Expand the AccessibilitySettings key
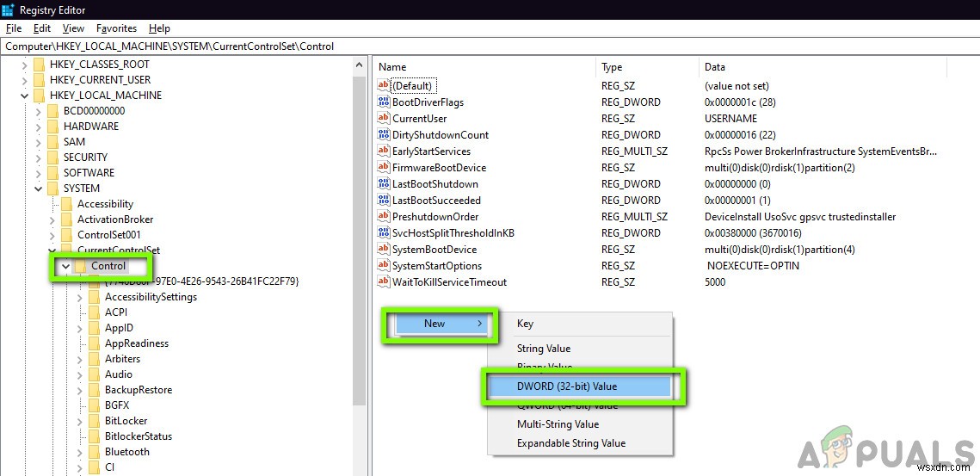This screenshot has width=980, height=476. pyautogui.click(x=79, y=297)
